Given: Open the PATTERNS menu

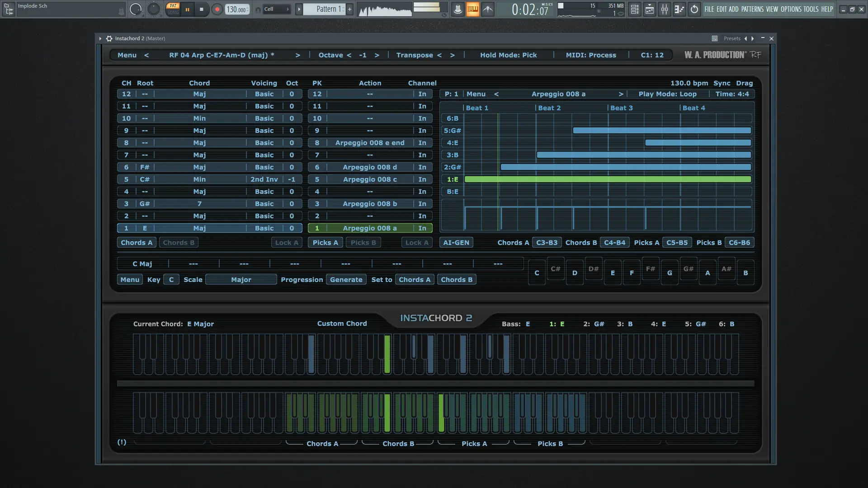Looking at the screenshot, I should click(752, 9).
